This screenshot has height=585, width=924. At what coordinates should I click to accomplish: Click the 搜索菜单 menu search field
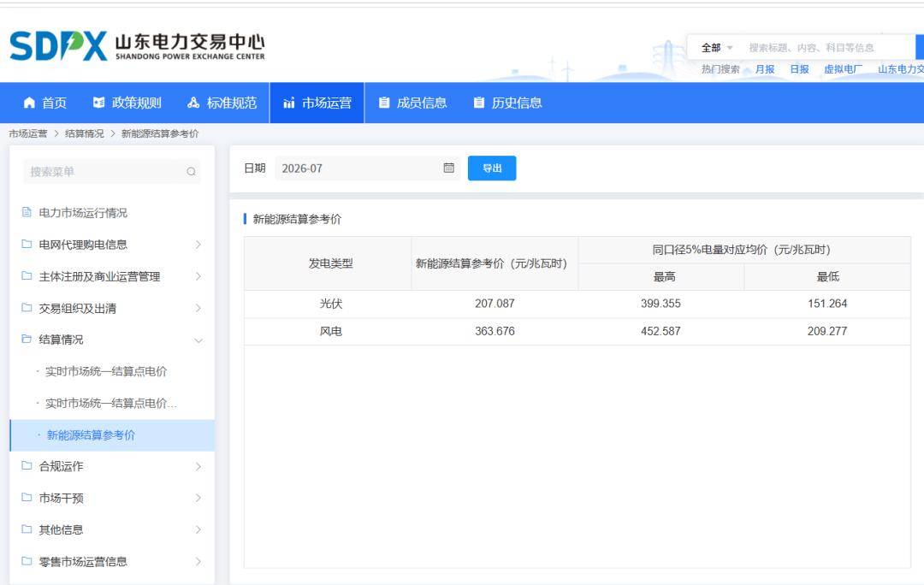tap(111, 171)
